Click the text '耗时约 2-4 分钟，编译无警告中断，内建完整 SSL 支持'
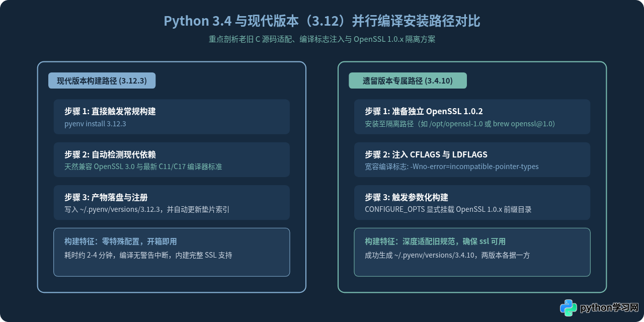Image resolution: width=644 pixels, height=322 pixels. [x=148, y=255]
